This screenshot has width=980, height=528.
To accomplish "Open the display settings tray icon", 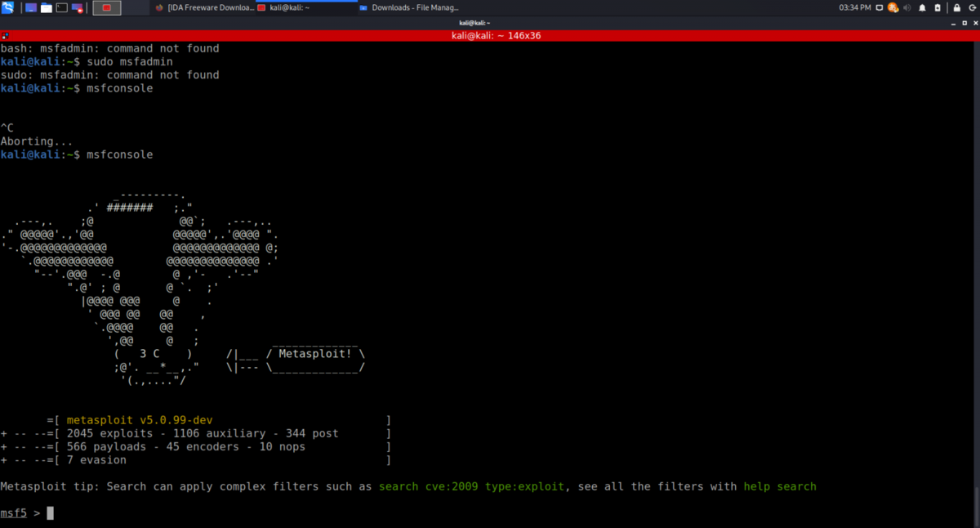I will pos(880,8).
